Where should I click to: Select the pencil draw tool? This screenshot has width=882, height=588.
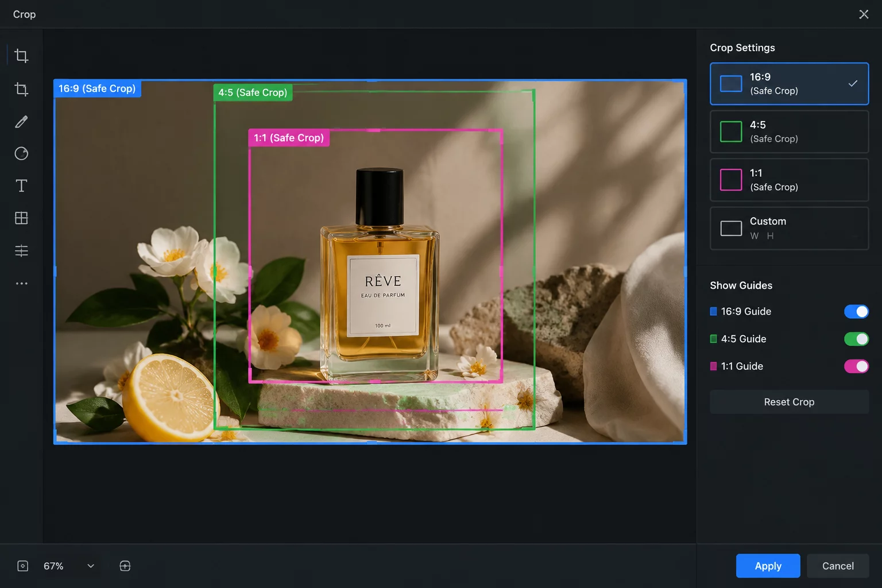tap(21, 122)
